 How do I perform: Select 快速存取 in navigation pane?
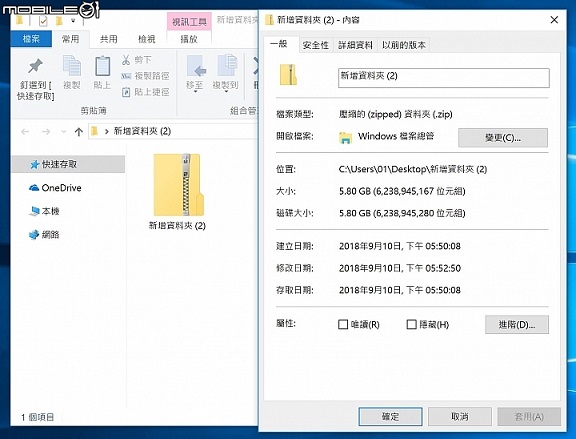(68, 164)
